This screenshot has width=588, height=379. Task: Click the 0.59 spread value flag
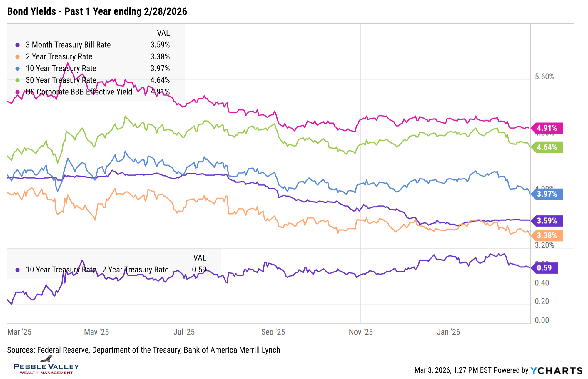pos(544,268)
